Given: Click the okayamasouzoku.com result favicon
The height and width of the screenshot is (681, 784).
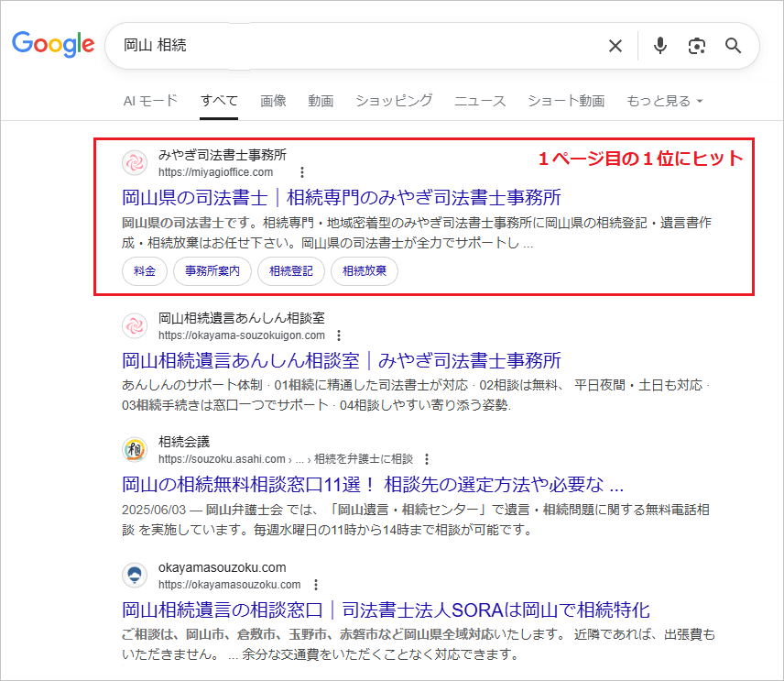Looking at the screenshot, I should tap(135, 575).
